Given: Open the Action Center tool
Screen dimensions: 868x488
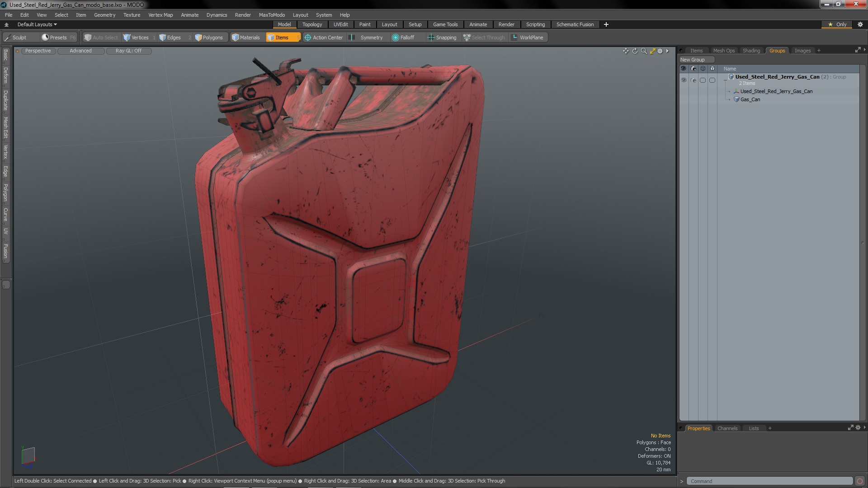Looking at the screenshot, I should [324, 38].
